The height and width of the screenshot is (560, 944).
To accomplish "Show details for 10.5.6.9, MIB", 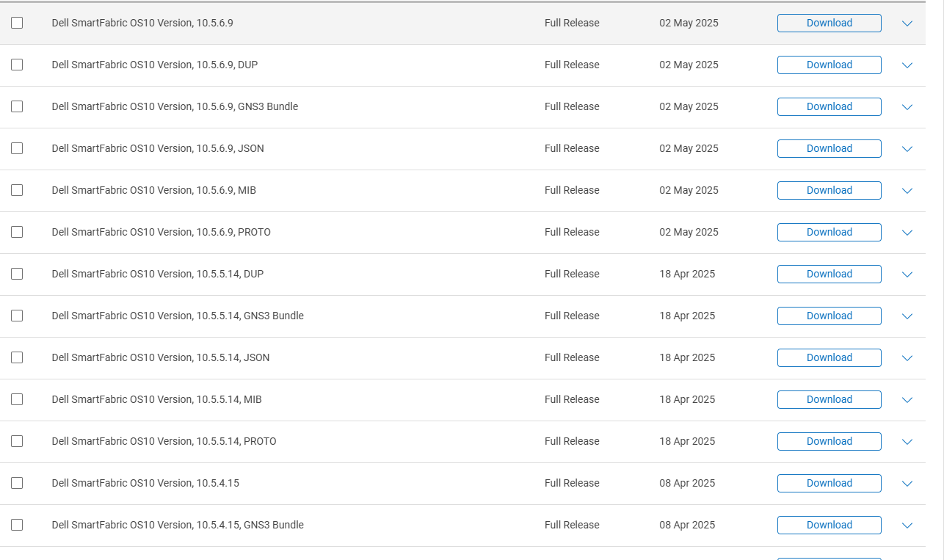I will click(x=907, y=191).
